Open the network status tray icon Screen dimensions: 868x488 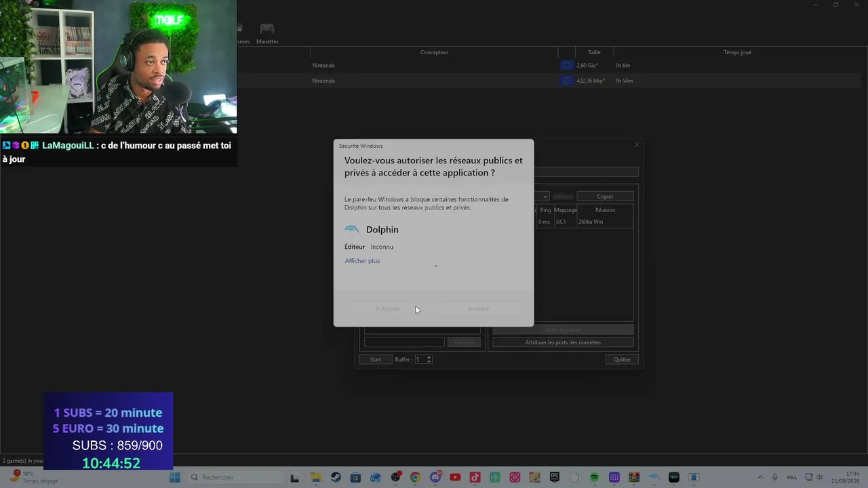coord(810,477)
